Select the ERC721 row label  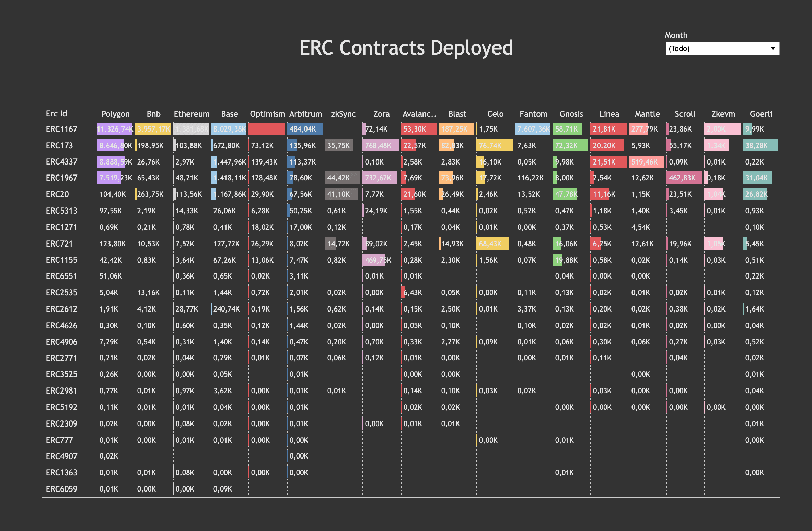59,244
